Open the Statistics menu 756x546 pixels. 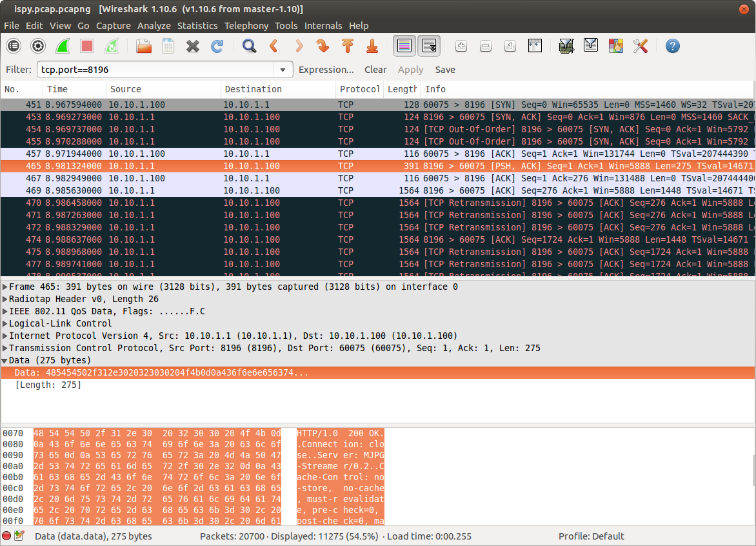point(197,26)
